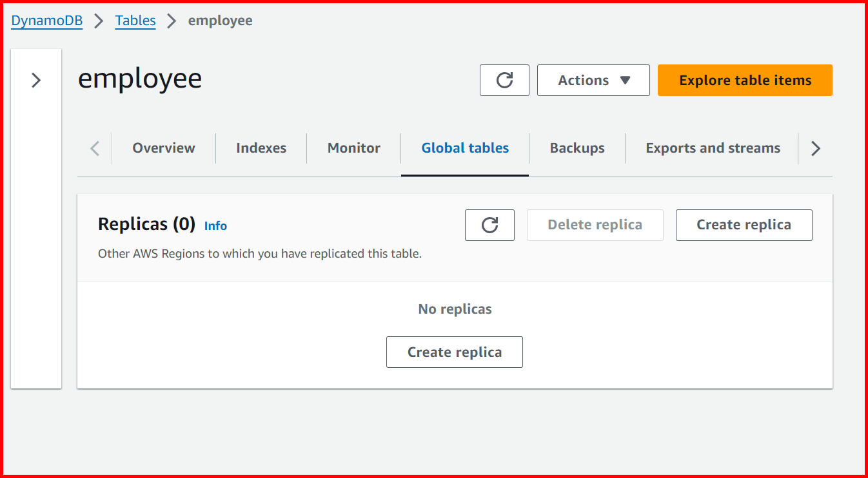Open the Backups tab
Image resolution: width=868 pixels, height=478 pixels.
tap(577, 148)
